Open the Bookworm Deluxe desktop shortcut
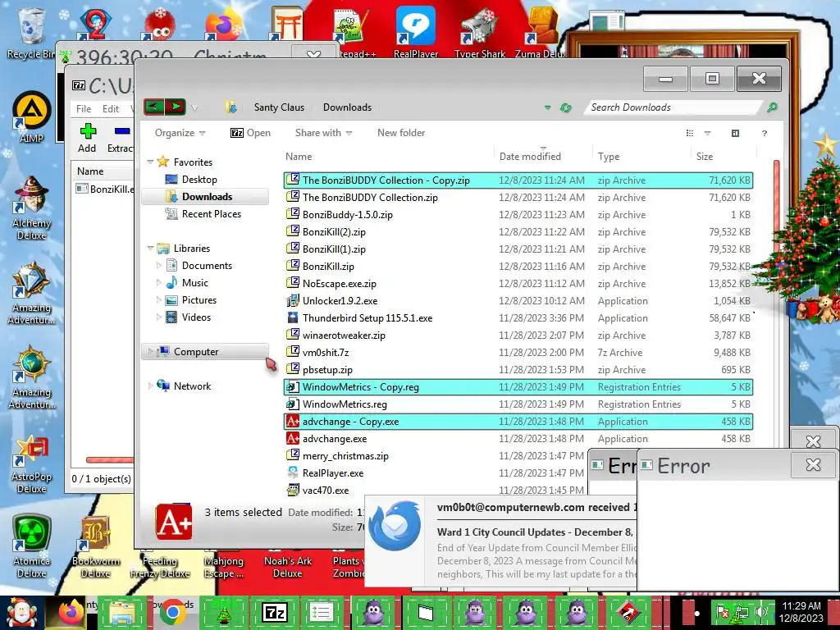The width and height of the screenshot is (840, 630). [95, 546]
